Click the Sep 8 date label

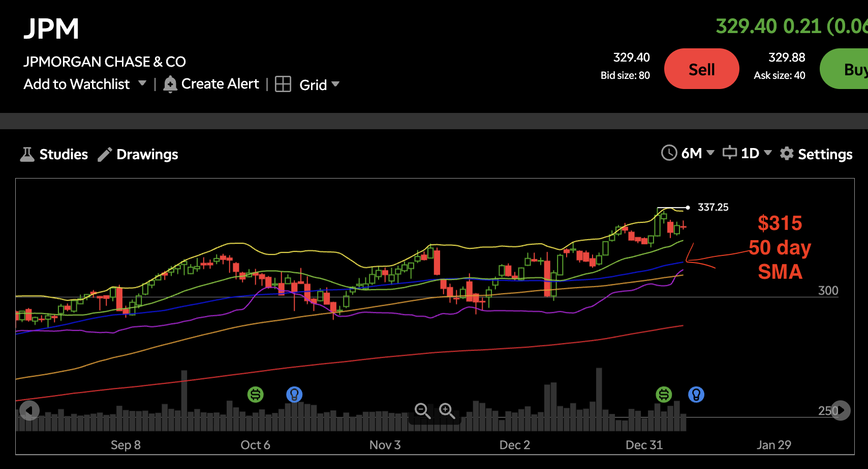126,445
